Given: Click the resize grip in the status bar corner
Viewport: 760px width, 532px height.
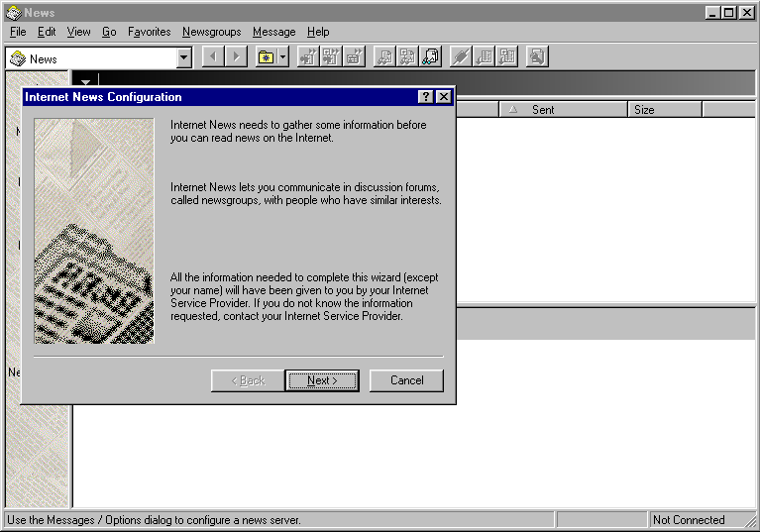Looking at the screenshot, I should pyautogui.click(x=749, y=521).
